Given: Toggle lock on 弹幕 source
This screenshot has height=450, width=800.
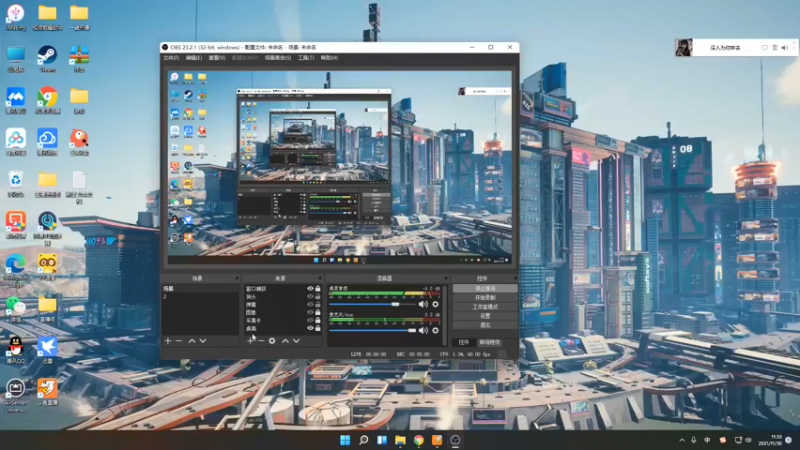Looking at the screenshot, I should (318, 305).
